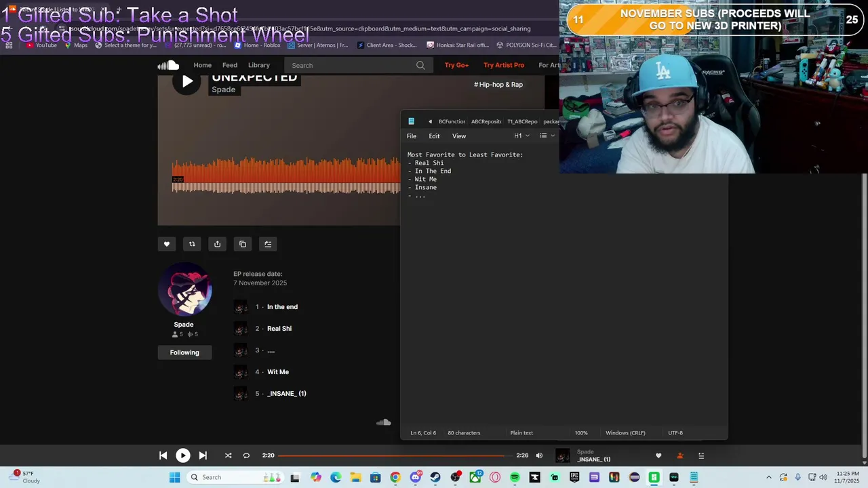Open the View menu in Notepad
Image resolution: width=868 pixels, height=488 pixels.
tap(459, 136)
